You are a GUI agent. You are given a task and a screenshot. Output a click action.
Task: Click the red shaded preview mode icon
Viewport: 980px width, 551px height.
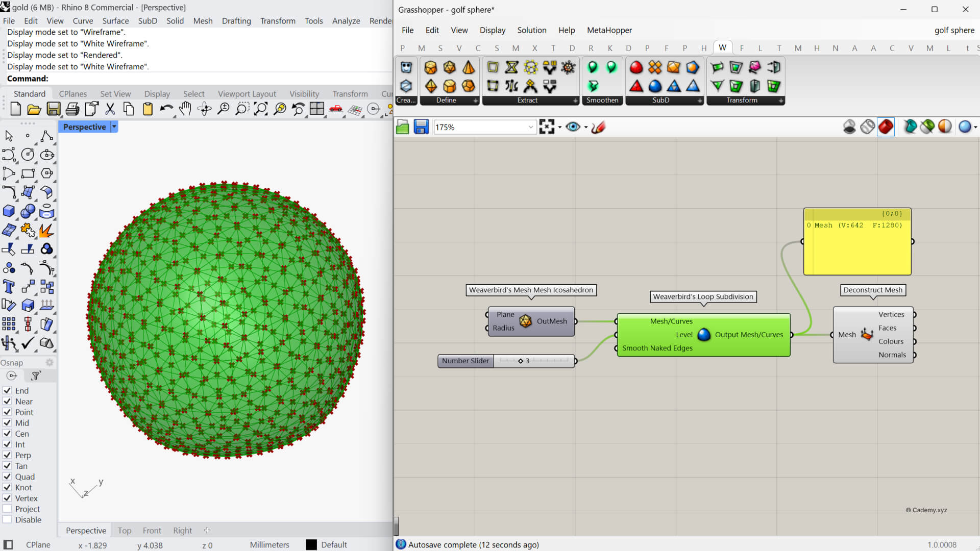point(886,127)
